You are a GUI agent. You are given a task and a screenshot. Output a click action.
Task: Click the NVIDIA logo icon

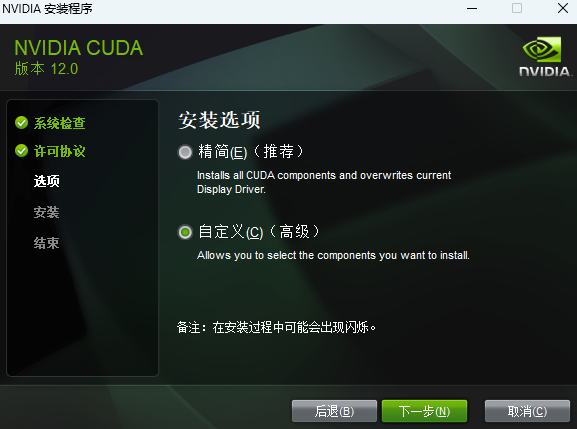point(545,56)
